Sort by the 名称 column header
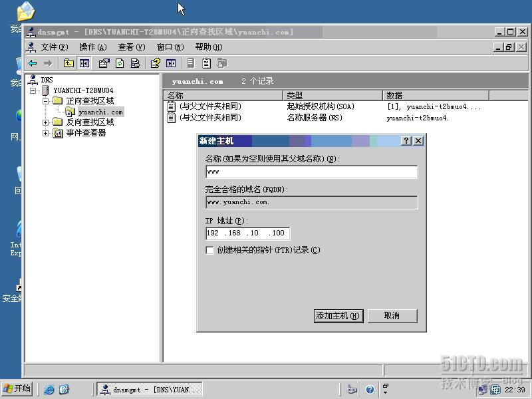This screenshot has width=532, height=399. (x=223, y=95)
